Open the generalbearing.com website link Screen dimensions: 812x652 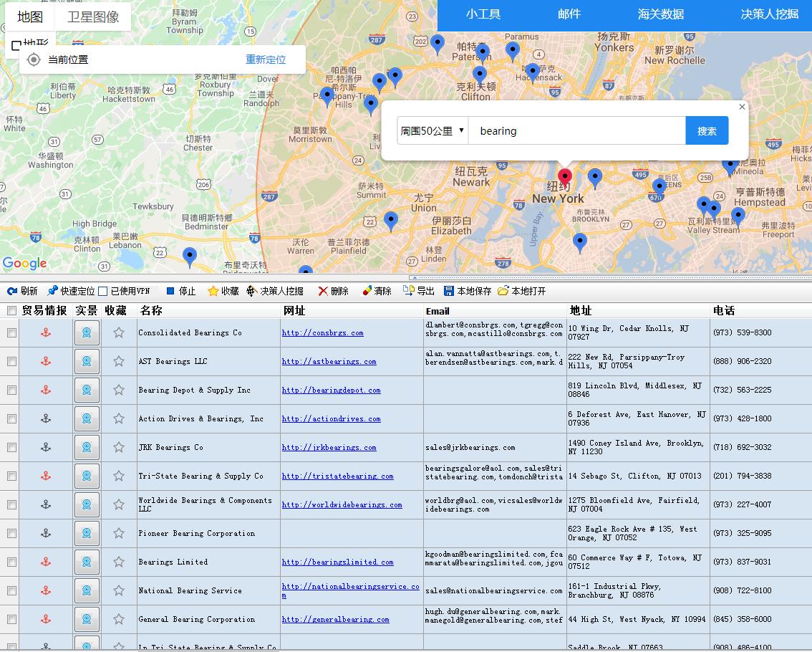[x=336, y=619]
